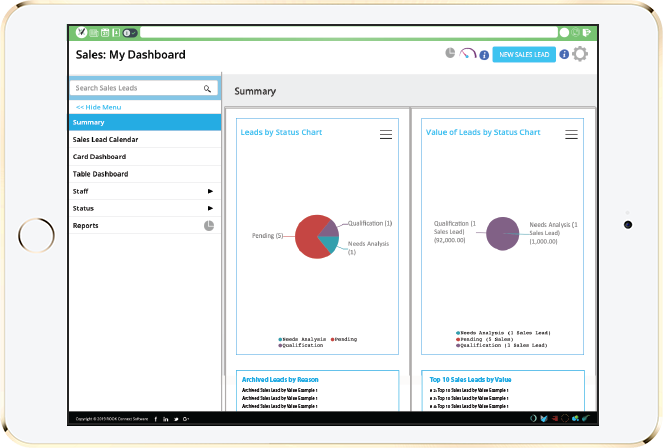Viewport: 663px width, 448px height.
Task: Click the New Sales Lead button
Action: (524, 54)
